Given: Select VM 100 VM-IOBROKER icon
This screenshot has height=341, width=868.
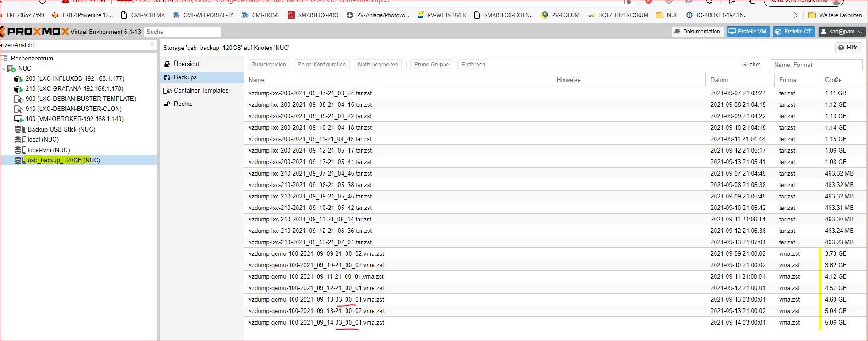Looking at the screenshot, I should (18, 119).
